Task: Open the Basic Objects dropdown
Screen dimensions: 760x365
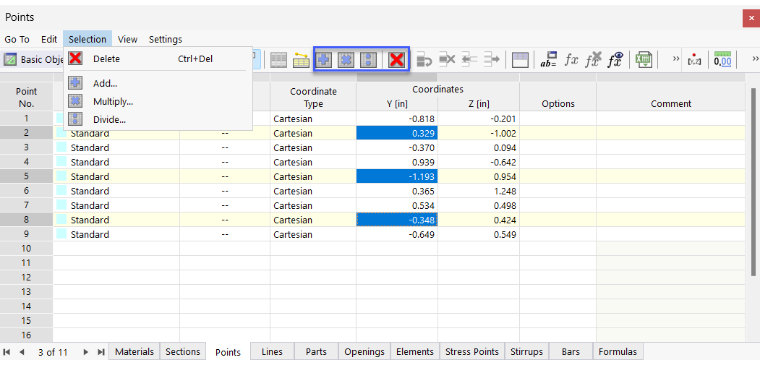Action: click(x=34, y=60)
